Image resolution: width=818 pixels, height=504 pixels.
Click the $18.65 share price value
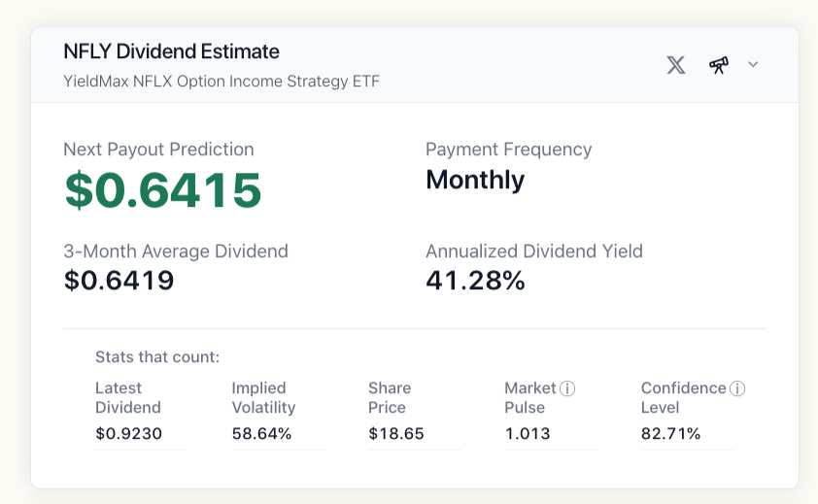[396, 433]
